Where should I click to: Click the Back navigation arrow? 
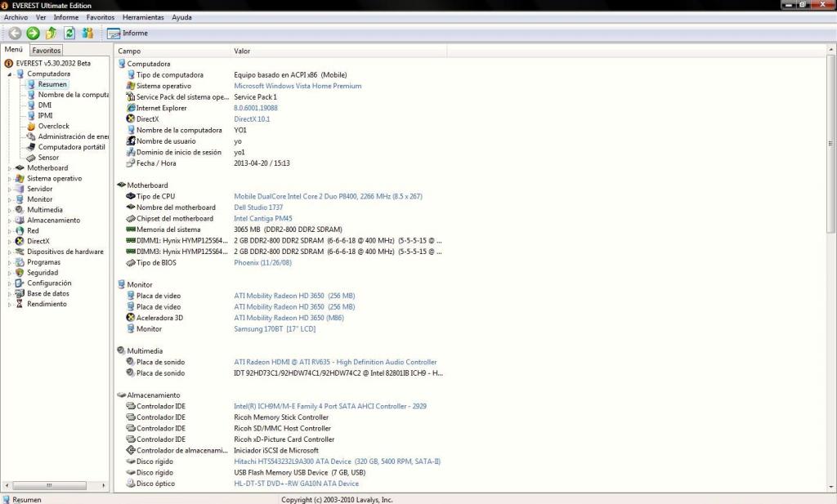pos(15,33)
